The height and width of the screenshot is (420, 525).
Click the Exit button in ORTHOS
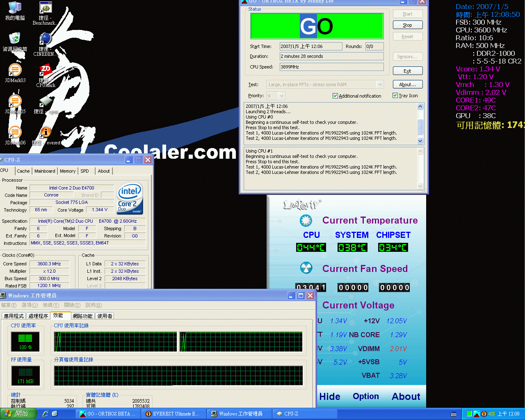pos(407,71)
